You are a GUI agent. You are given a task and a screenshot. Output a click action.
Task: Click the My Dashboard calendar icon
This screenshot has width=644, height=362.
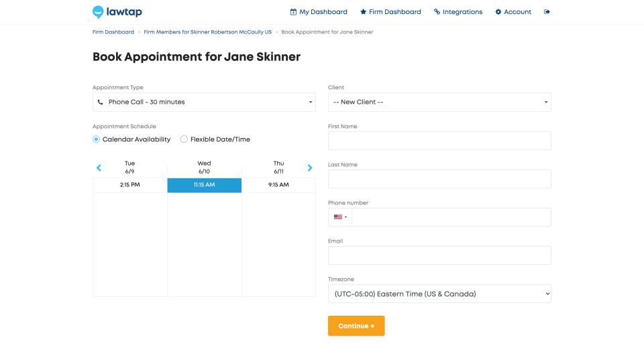293,12
